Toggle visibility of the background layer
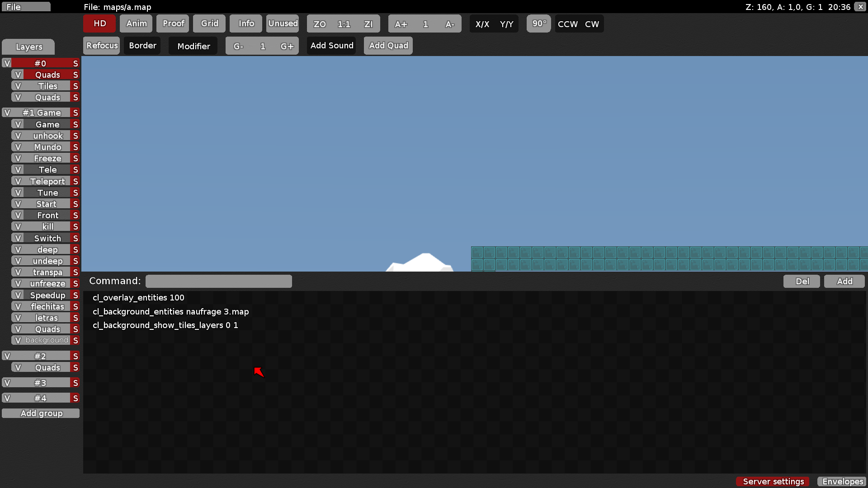Viewport: 868px width, 488px height. [x=18, y=340]
